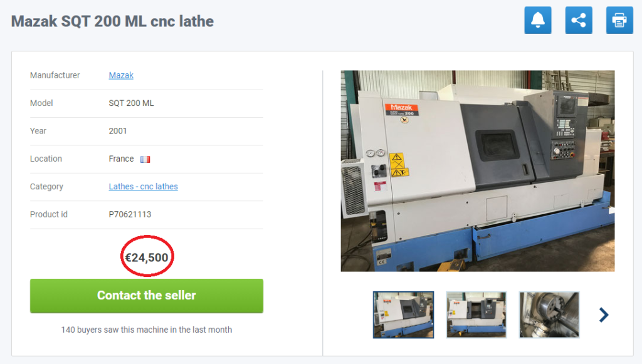Viewport: 642px width, 364px height.
Task: Click the €24,500 price
Action: [147, 257]
